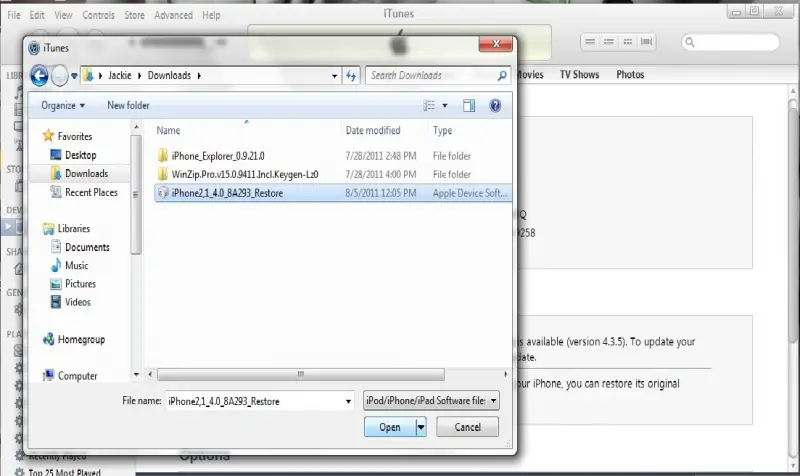Screen dimensions: 800x476
Task: Open the iTunes View menu
Action: tap(63, 15)
